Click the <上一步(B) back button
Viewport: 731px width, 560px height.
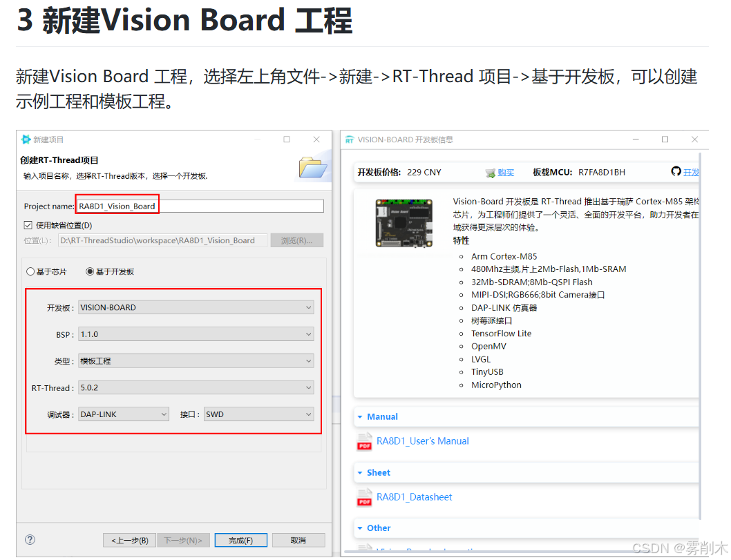pyautogui.click(x=130, y=541)
